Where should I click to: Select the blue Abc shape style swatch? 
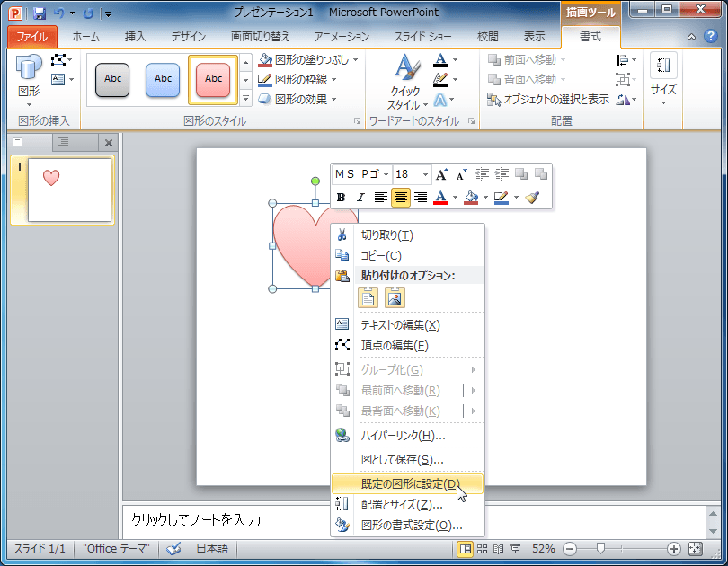[163, 80]
